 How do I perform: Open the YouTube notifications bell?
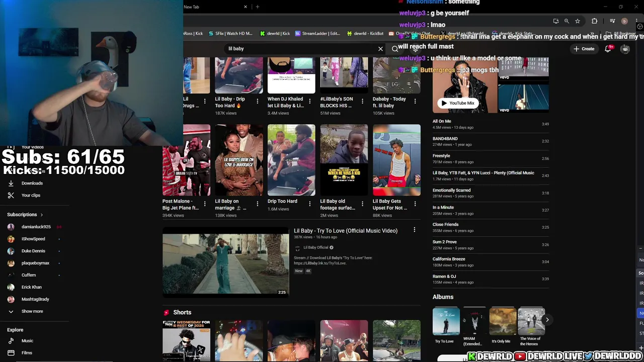(608, 48)
